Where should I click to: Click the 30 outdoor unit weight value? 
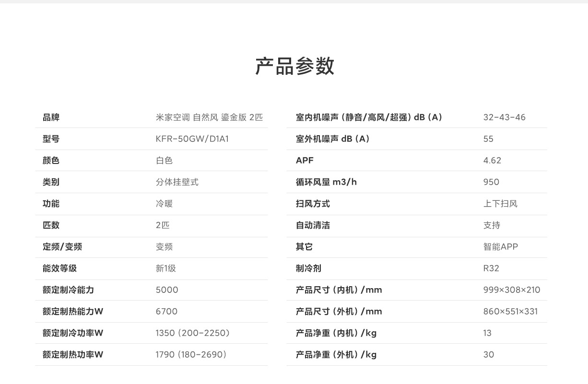pos(489,355)
